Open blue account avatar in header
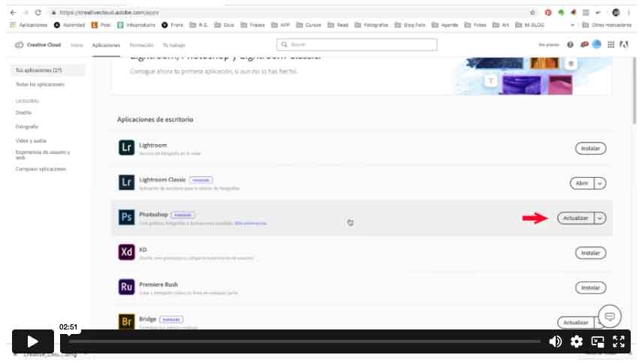Viewport: 642px width, 364px height. pos(596,44)
